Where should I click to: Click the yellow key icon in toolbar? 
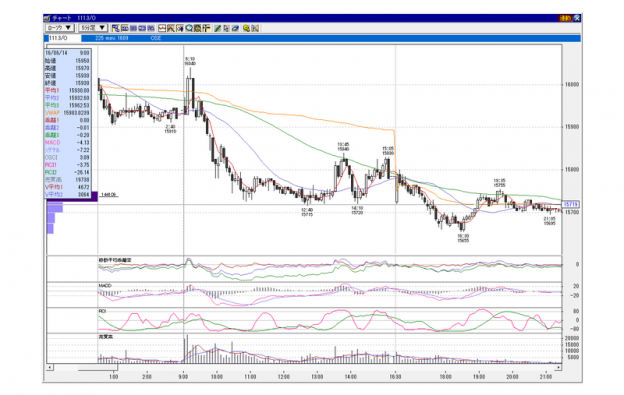click(x=246, y=28)
